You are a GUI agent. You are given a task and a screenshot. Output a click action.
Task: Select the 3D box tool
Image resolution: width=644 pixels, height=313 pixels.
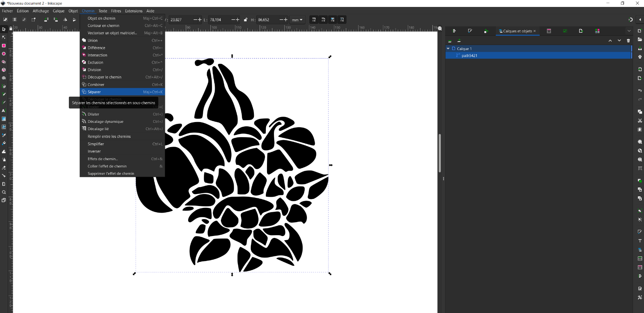pos(4,70)
